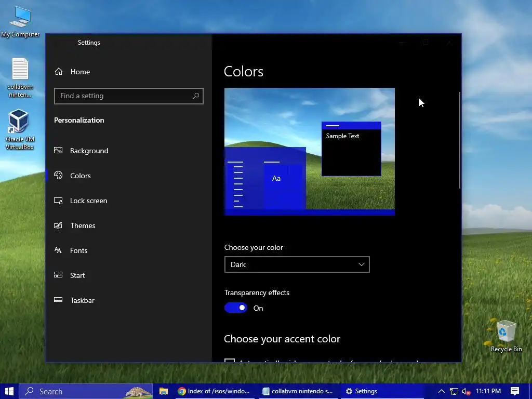Click the Lock screen monitor icon
The image size is (532, 399).
coord(58,201)
